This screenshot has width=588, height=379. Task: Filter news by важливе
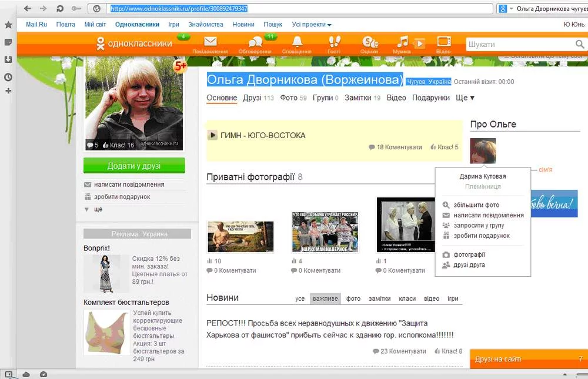click(325, 298)
